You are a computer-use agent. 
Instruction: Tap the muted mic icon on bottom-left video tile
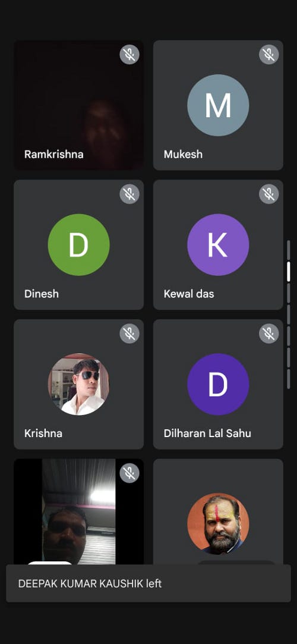coord(129,473)
